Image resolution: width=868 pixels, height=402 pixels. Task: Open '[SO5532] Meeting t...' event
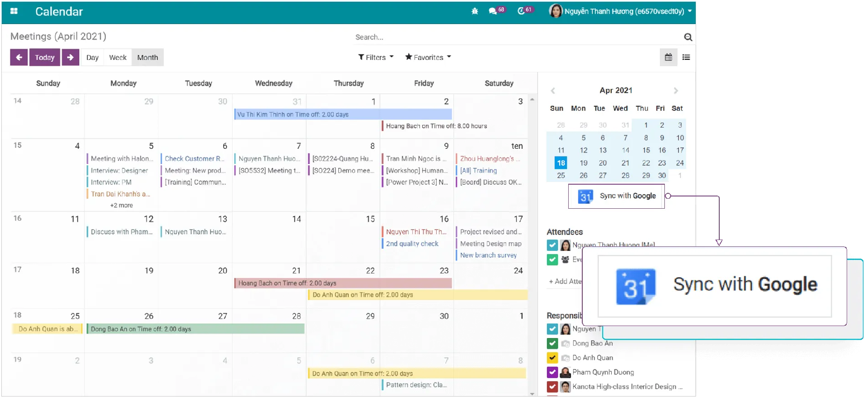(x=268, y=171)
